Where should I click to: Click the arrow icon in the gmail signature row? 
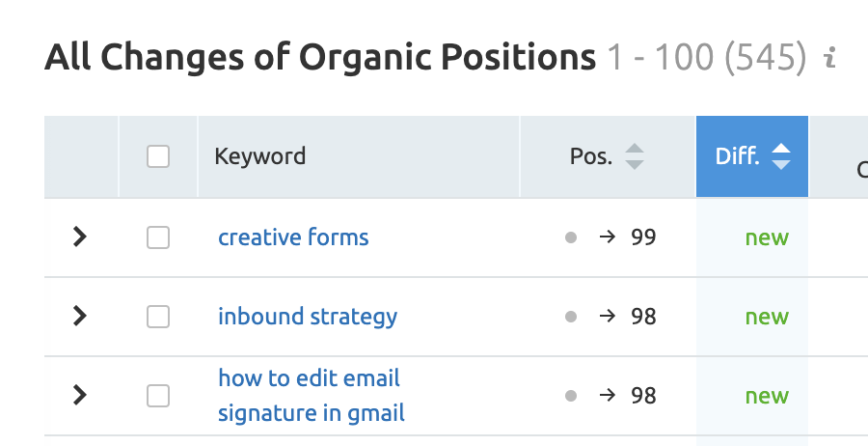(x=607, y=396)
